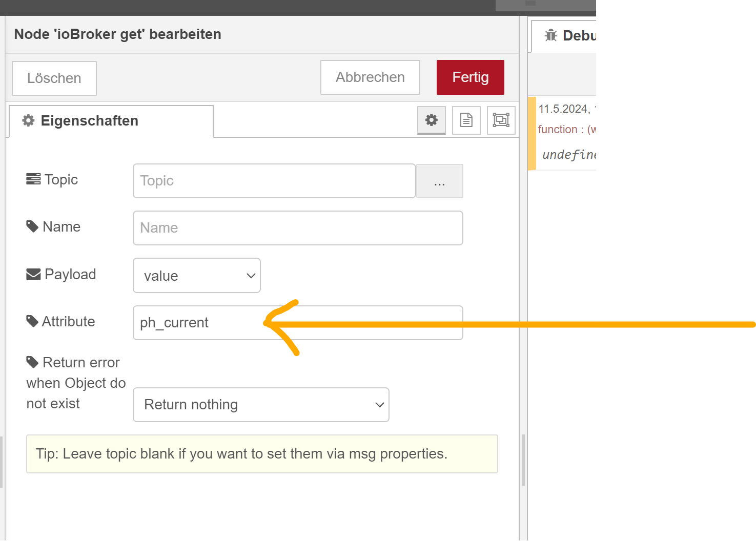
Task: Open the Return nothing dropdown
Action: tap(261, 405)
